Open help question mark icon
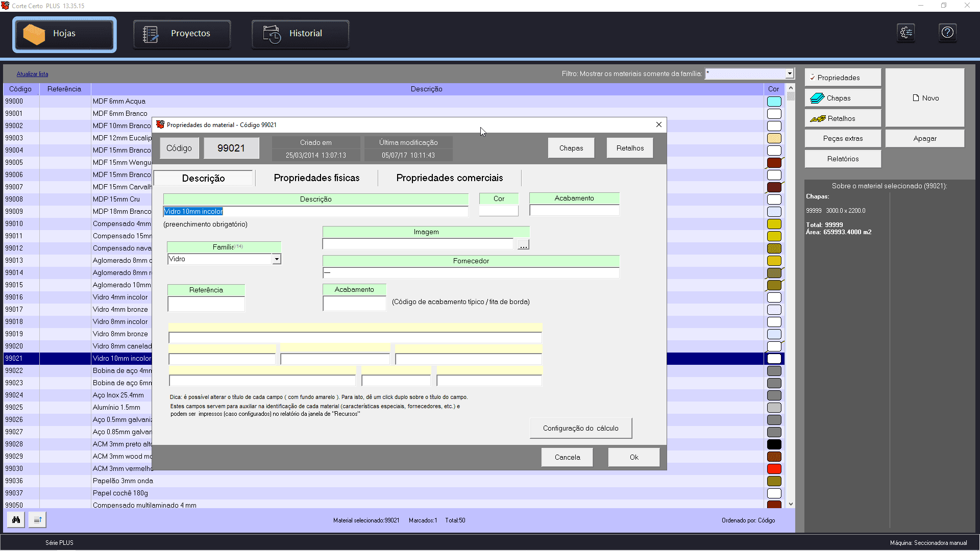 [x=947, y=33]
